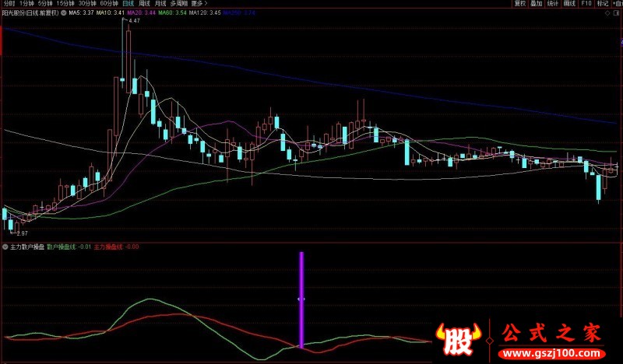Switch to the 分时 intraday chart tab

pyautogui.click(x=9, y=3)
